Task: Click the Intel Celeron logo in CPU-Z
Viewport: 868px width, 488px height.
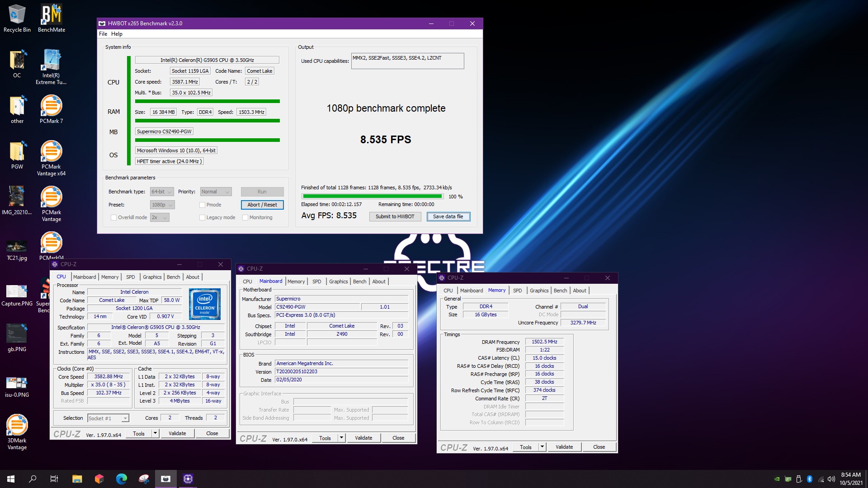Action: 205,304
